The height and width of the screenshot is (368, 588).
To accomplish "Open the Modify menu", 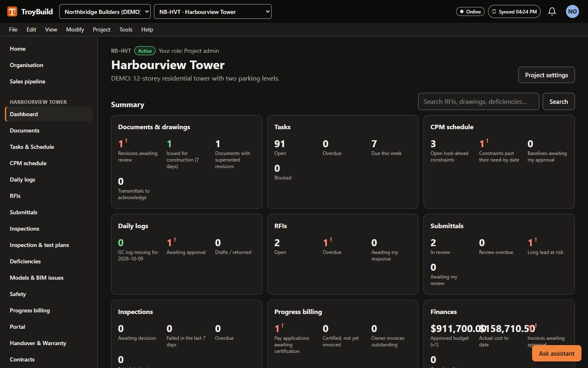I will (x=75, y=29).
